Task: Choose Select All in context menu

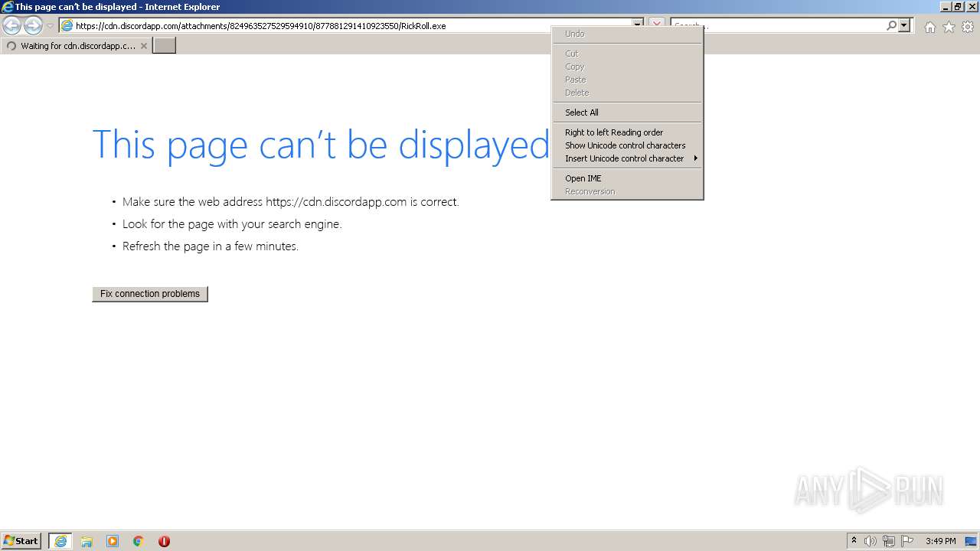Action: tap(627, 112)
